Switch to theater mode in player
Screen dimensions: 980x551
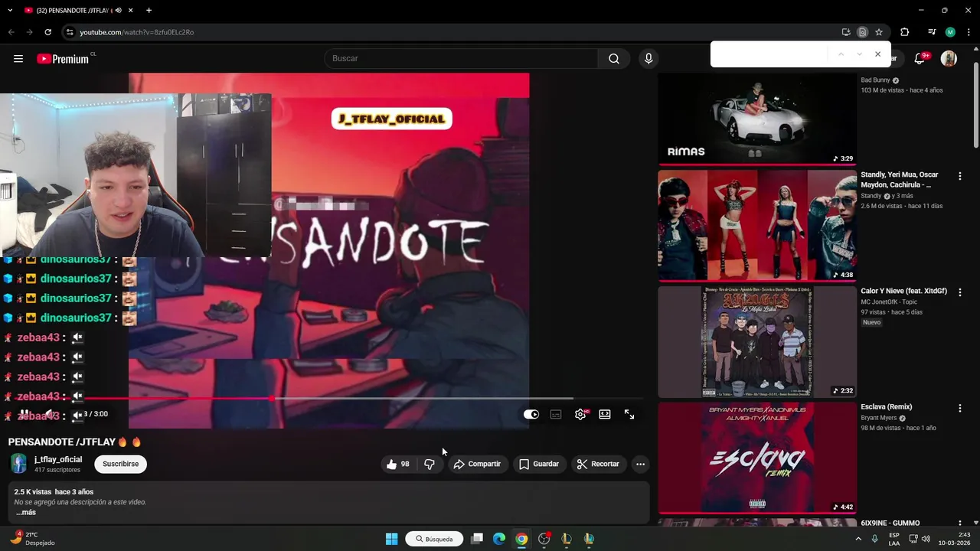pos(605,414)
